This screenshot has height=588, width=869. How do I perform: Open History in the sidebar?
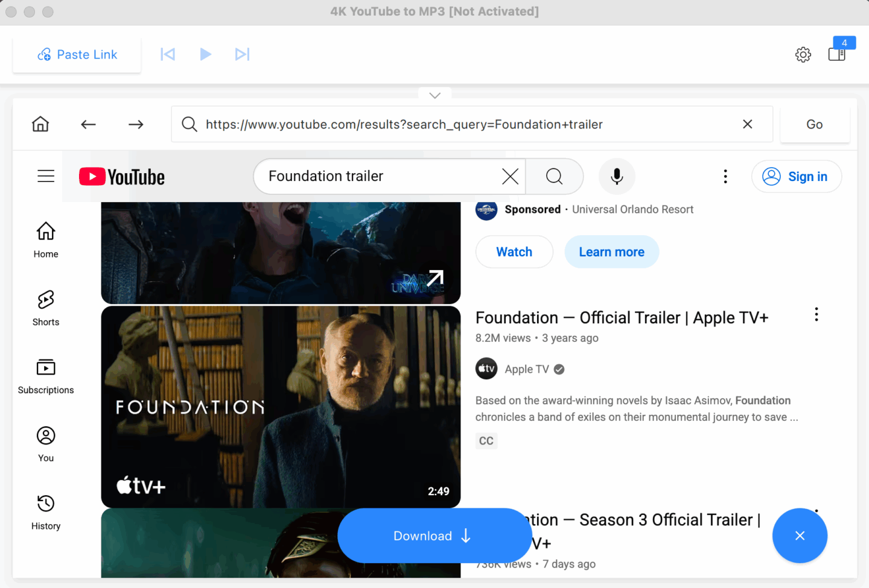tap(45, 511)
